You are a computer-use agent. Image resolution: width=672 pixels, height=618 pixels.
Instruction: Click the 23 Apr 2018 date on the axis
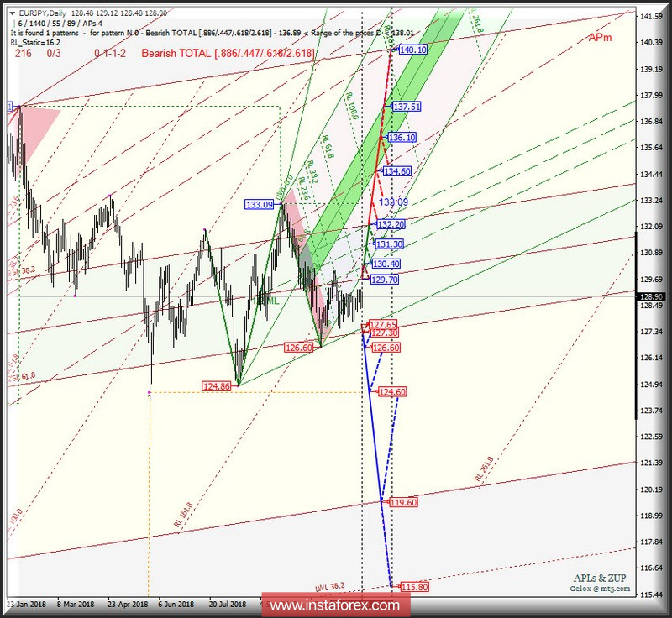[x=128, y=605]
